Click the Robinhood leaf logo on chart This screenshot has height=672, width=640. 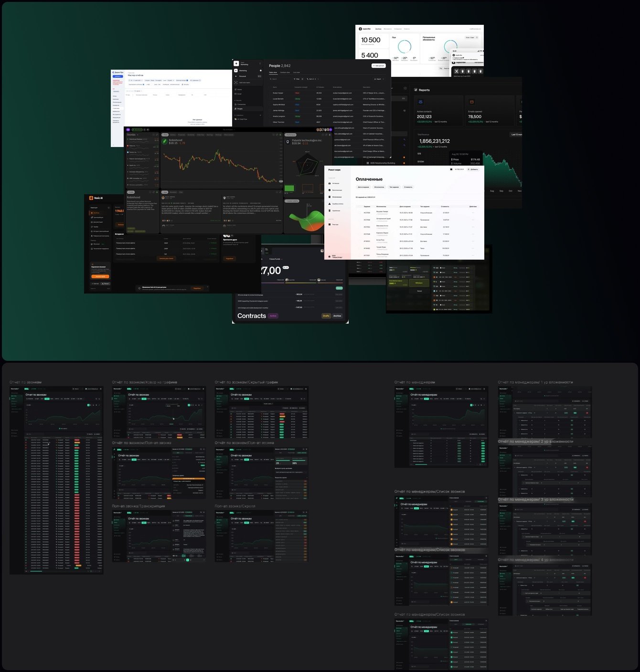(165, 141)
